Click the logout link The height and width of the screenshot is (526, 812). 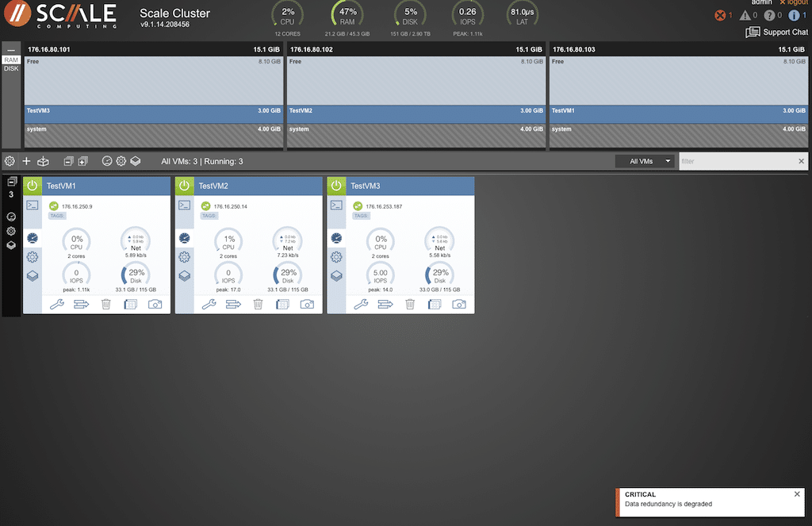(793, 2)
